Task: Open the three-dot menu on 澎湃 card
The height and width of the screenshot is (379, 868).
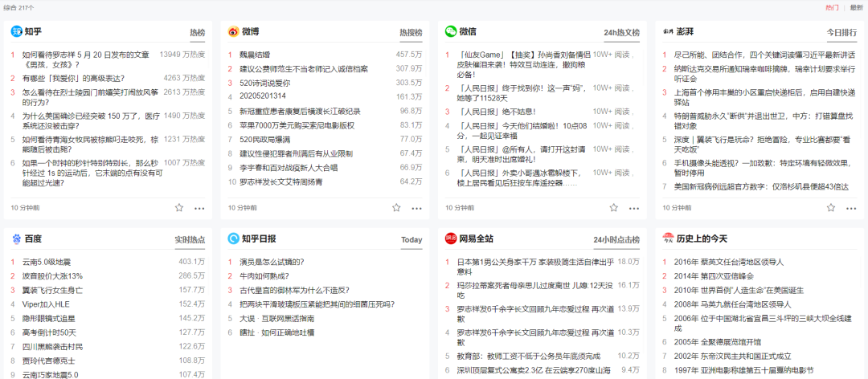Action: [851, 208]
